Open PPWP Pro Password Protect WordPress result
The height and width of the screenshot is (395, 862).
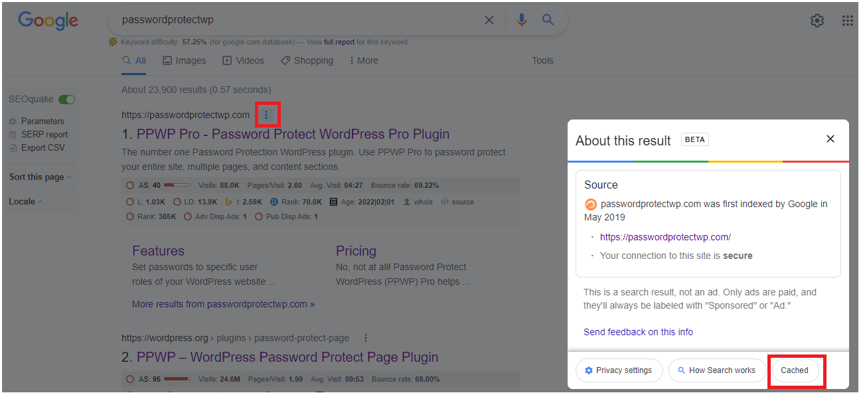click(293, 134)
